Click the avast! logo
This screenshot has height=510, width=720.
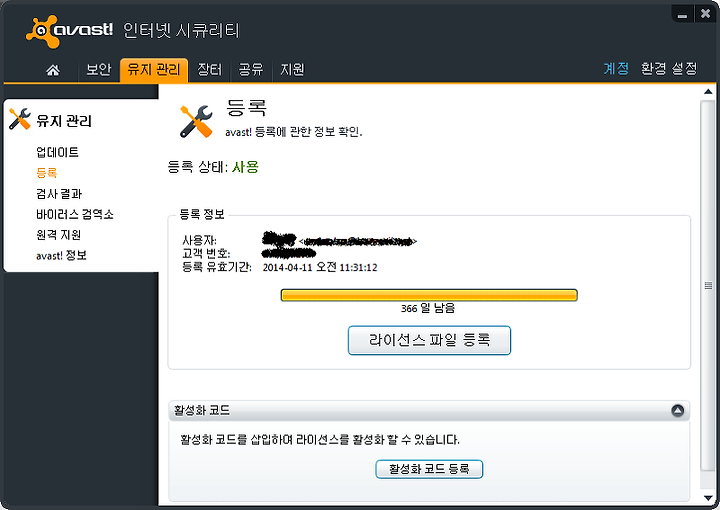click(69, 31)
